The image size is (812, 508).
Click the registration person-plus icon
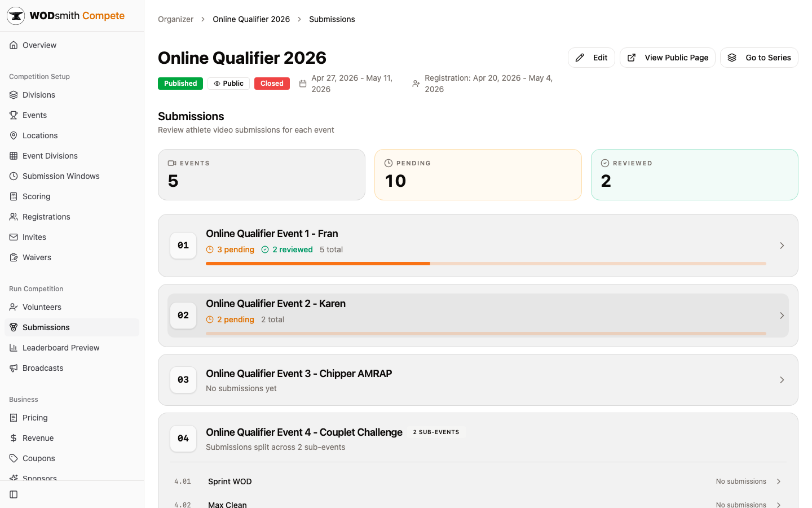416,84
